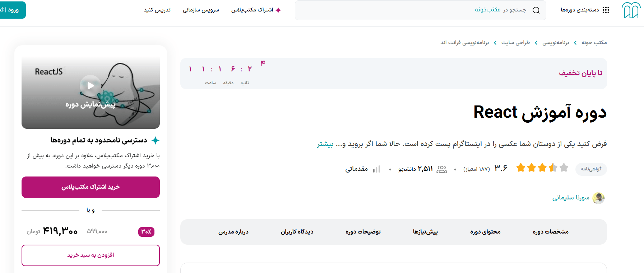Viewport: 644px width, 273px height.
Task: Go to برنامه‌نویسی فرانت اند breadcrumb
Action: click(x=465, y=42)
